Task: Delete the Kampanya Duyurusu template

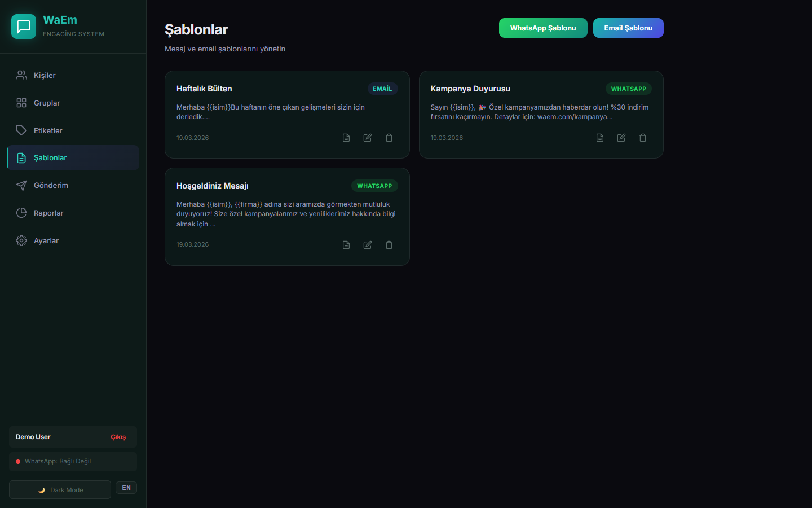Action: (643, 138)
